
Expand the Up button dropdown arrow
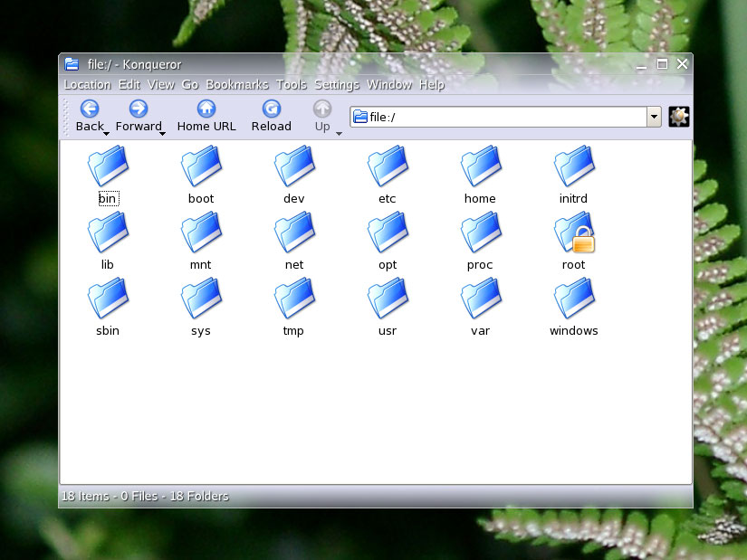point(340,134)
